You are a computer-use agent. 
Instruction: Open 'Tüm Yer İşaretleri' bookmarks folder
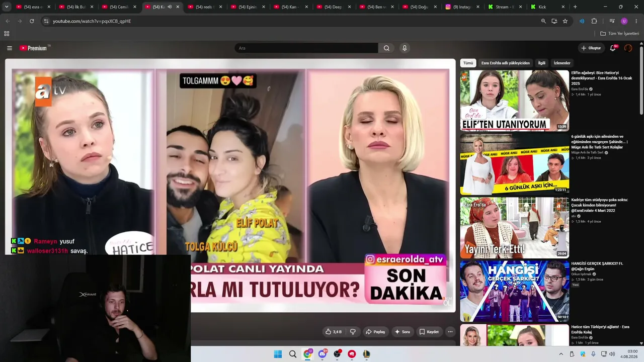[x=620, y=34]
